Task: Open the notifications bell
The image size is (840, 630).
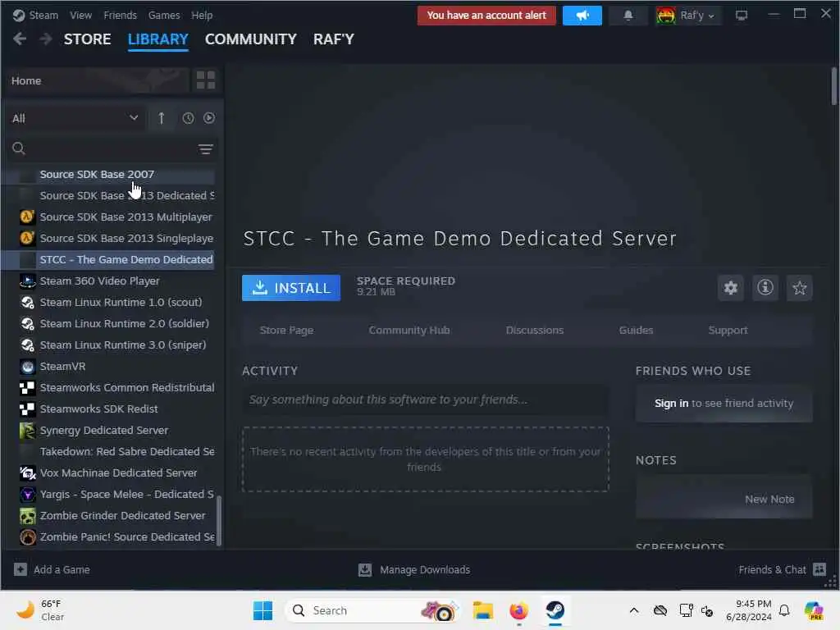Action: coord(628,16)
